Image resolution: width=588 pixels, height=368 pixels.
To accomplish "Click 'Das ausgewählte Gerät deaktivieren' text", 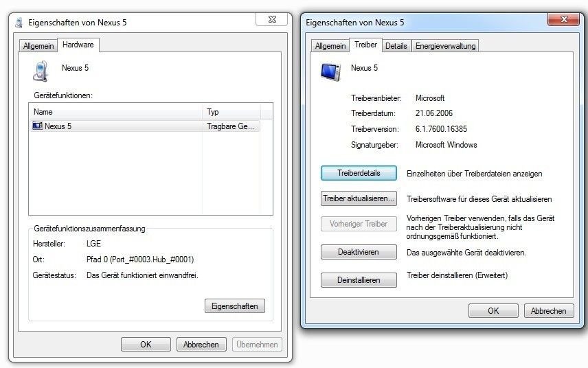I will pyautogui.click(x=466, y=253).
